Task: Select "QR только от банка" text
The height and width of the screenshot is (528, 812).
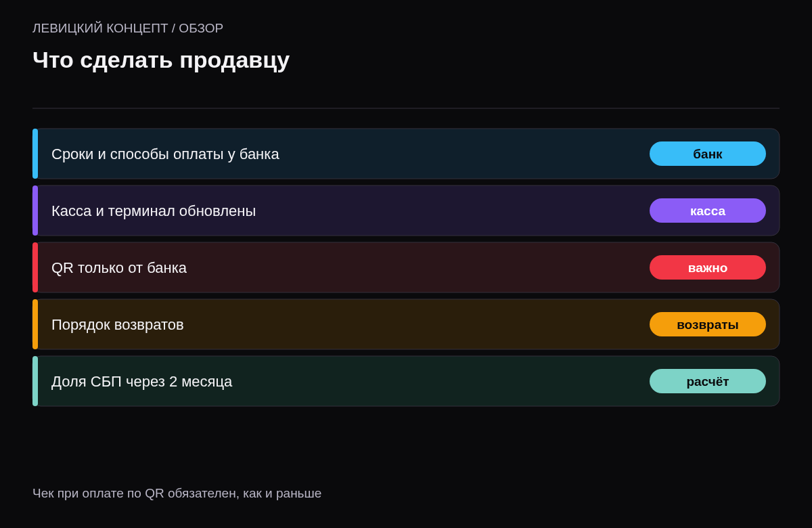Action: point(119,268)
